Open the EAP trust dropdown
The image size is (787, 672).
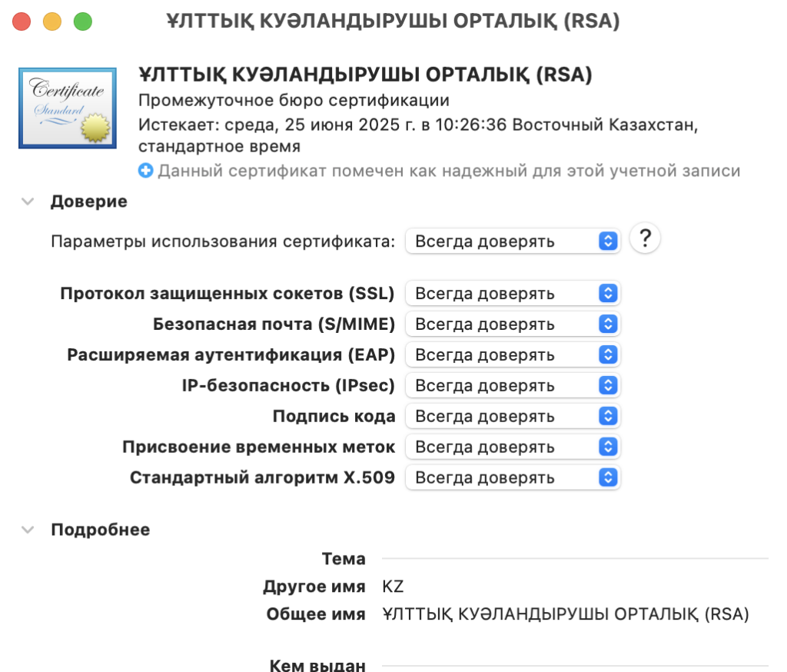coord(513,354)
